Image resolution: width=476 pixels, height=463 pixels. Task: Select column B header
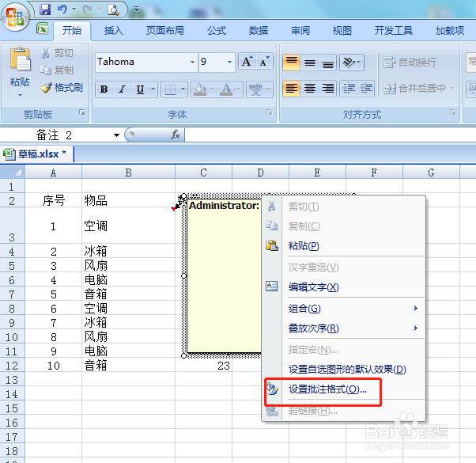[128, 173]
